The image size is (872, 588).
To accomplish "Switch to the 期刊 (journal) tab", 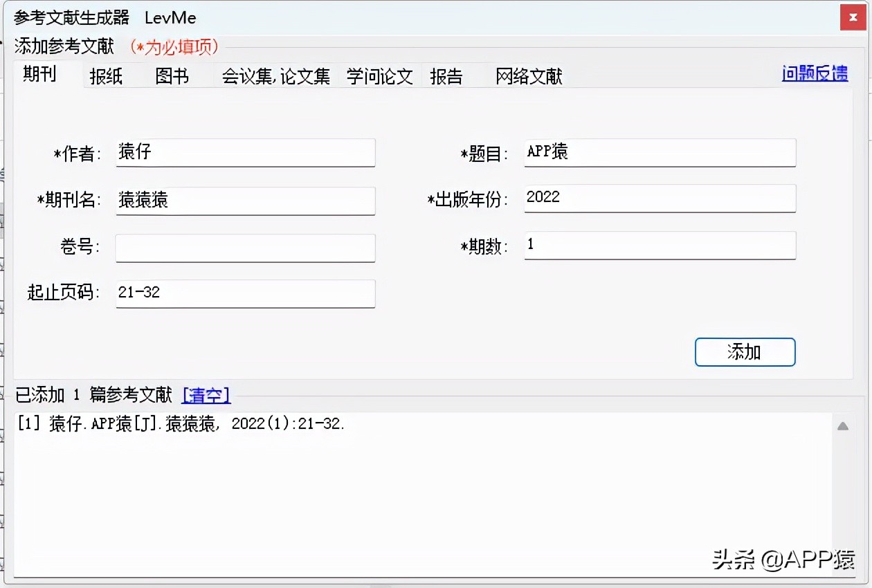I will tap(39, 75).
